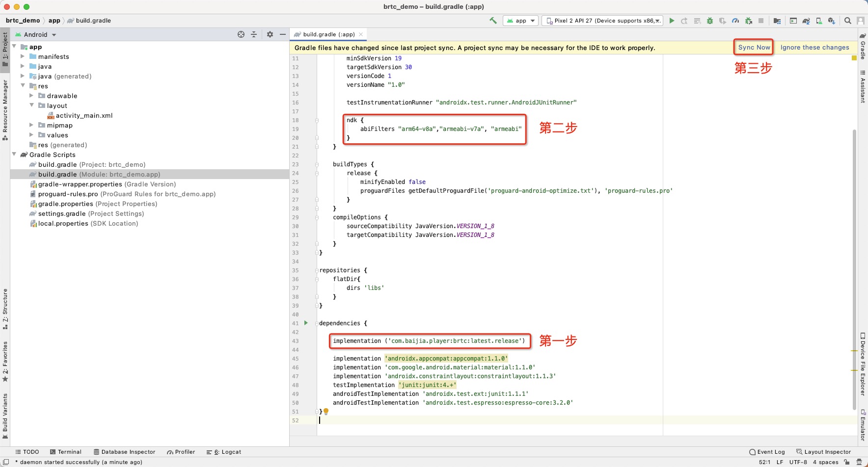Toggle the 1: Project tool window
The height and width of the screenshot is (467, 868).
click(x=5, y=51)
